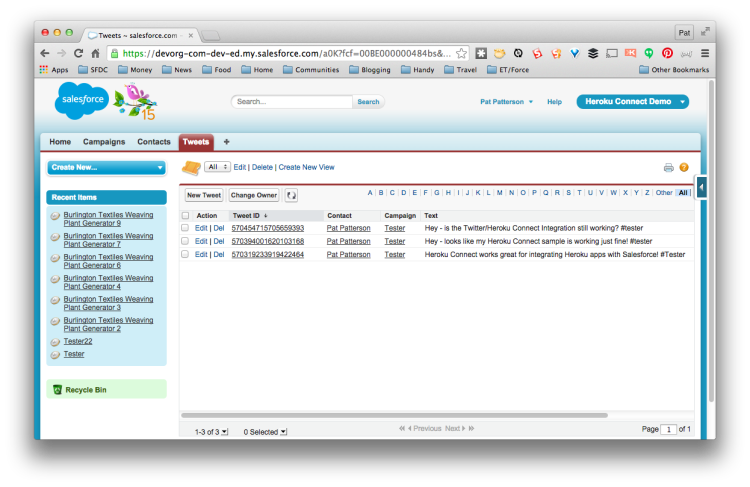
Task: Toggle the select-all header checkbox
Action: pyautogui.click(x=186, y=216)
